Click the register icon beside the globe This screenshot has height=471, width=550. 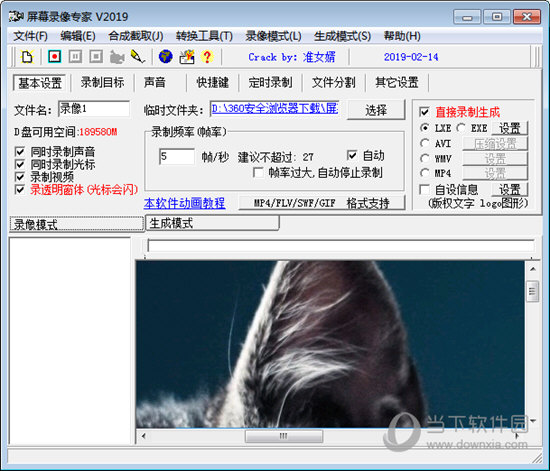[x=187, y=57]
